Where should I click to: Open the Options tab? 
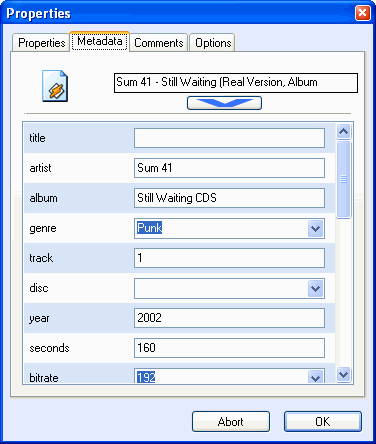coord(213,43)
